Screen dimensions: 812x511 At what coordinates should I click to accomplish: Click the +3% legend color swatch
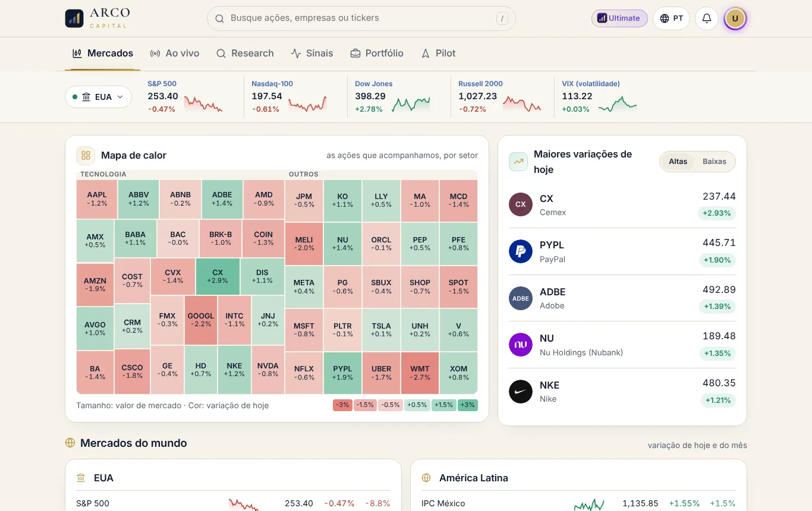click(x=467, y=405)
